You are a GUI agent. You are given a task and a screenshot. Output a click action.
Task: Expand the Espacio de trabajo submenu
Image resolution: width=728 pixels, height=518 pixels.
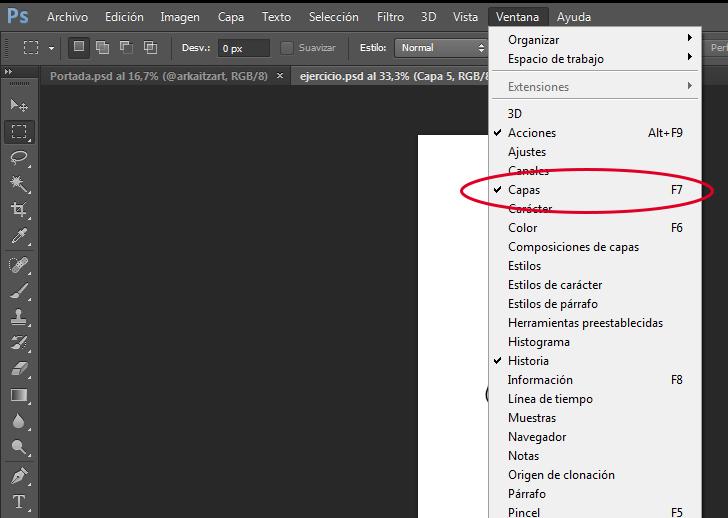tap(595, 59)
